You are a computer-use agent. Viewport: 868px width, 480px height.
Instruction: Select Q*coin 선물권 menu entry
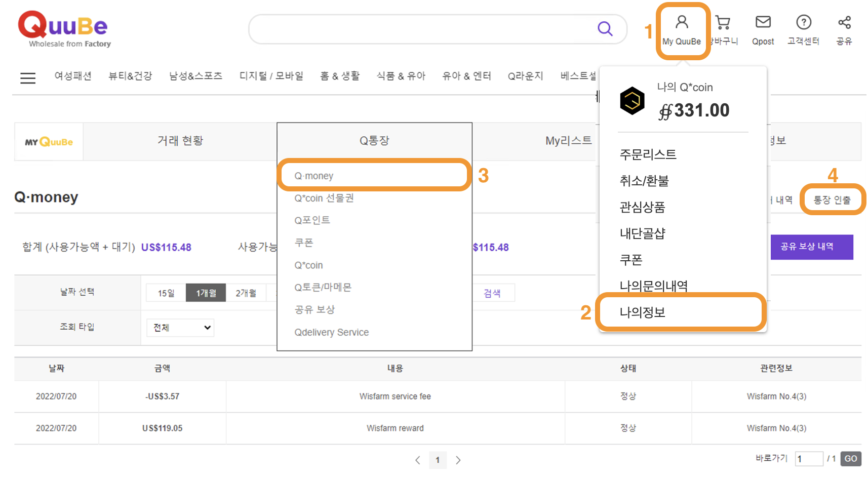(324, 198)
